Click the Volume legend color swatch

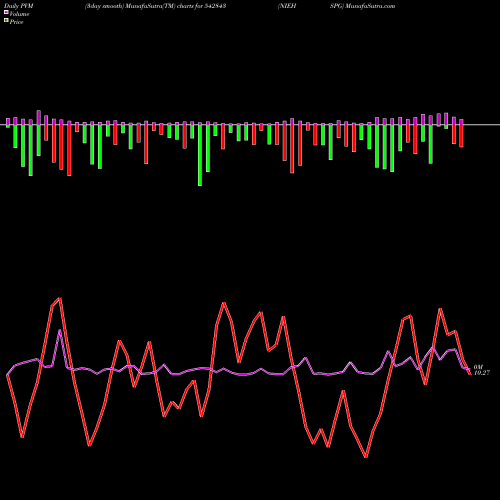[6, 13]
